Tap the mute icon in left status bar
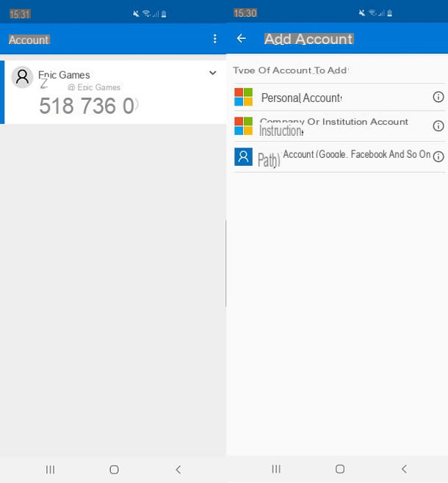This screenshot has width=448, height=483. [x=136, y=13]
